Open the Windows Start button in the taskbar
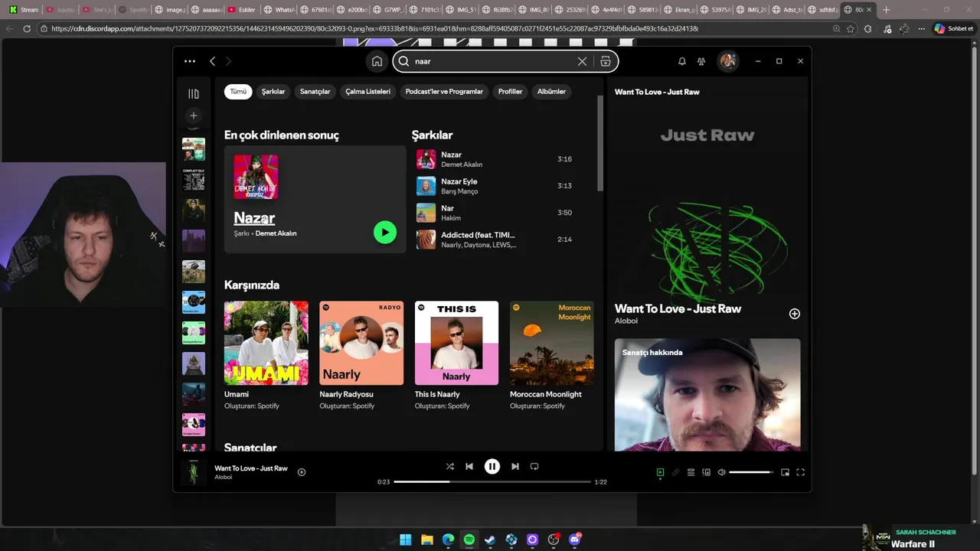This screenshot has height=551, width=980. (x=405, y=540)
